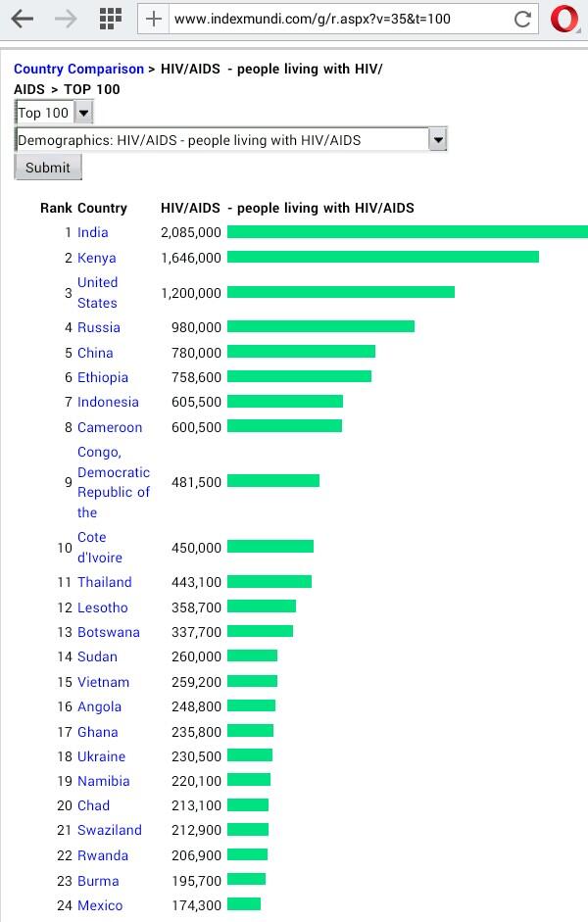Viewport: 588px width, 922px height.
Task: Select the United States link
Action: coord(98,293)
